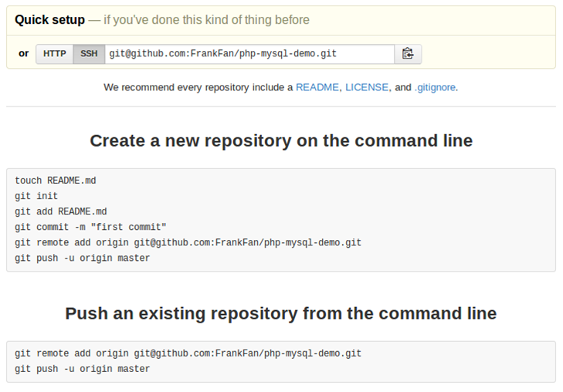Click the "We recommend every repository" text

(198, 88)
